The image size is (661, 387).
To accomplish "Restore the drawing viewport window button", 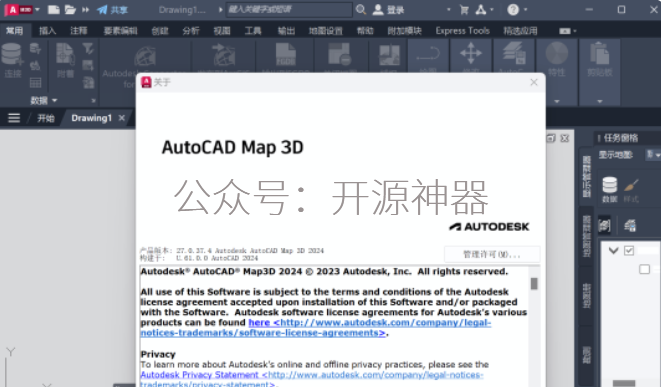I will click(551, 138).
